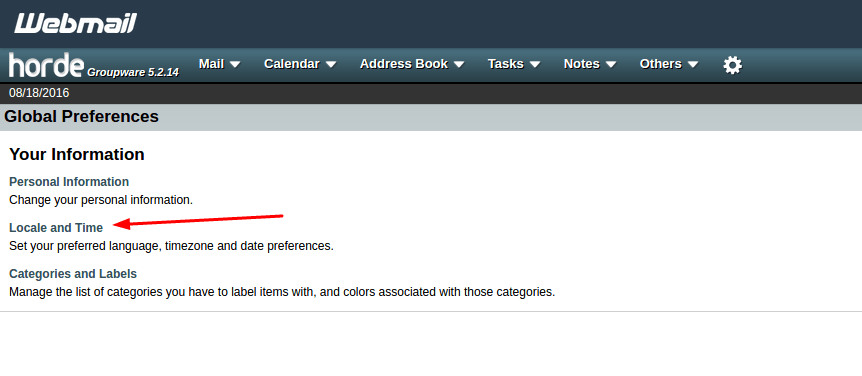Viewport: 862px width, 376px height.
Task: Open the Personal Information link
Action: (x=69, y=182)
